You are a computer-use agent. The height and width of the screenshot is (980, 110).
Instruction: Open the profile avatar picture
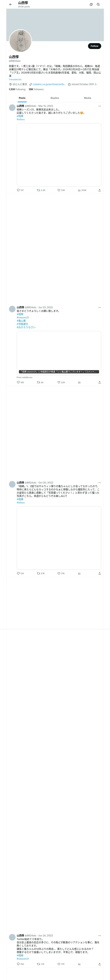(x=21, y=41)
